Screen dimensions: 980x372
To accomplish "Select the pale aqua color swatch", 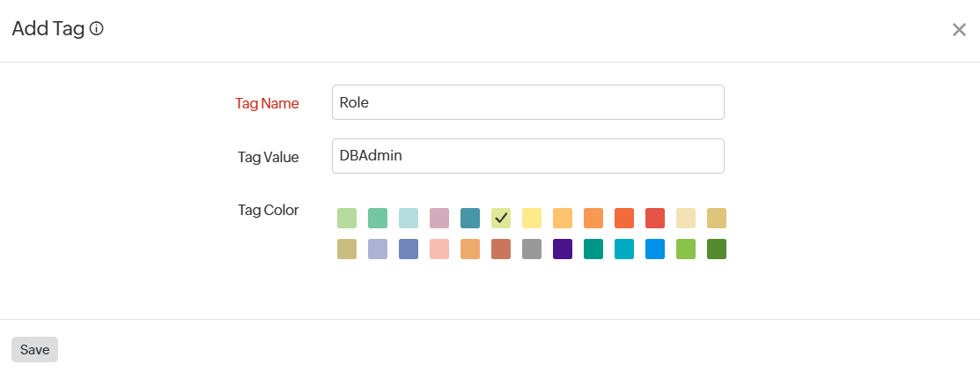I will pos(409,219).
